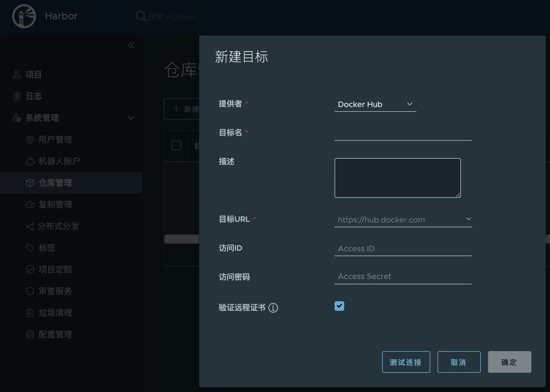The image size is (550, 392).
Task: Click the 机器人账户 robot icon
Action: [x=30, y=161]
